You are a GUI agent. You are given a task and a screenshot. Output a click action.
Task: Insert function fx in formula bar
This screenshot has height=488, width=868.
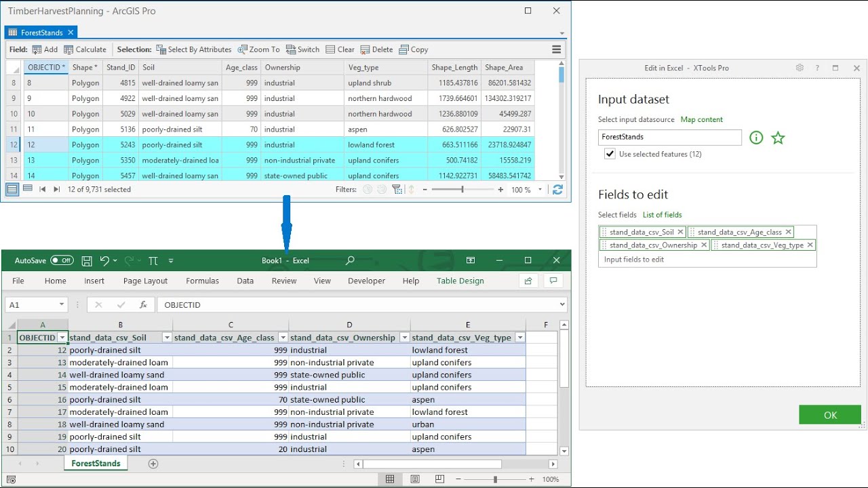(143, 305)
